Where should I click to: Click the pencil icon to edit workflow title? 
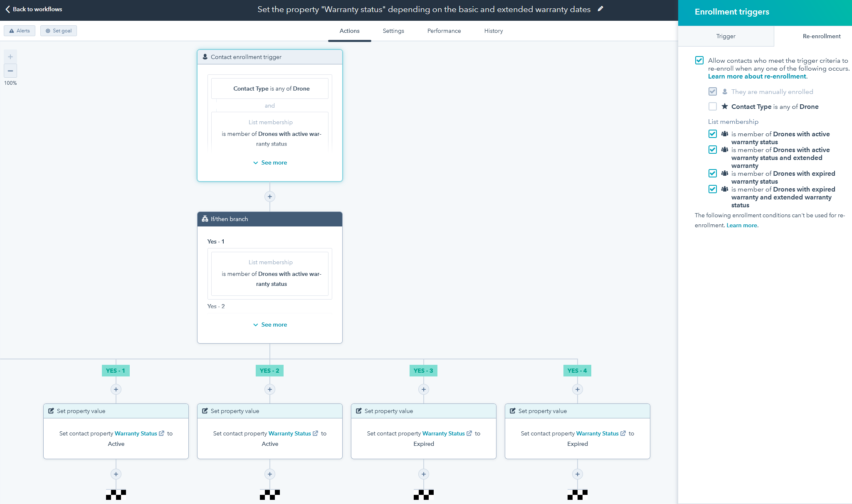click(600, 9)
